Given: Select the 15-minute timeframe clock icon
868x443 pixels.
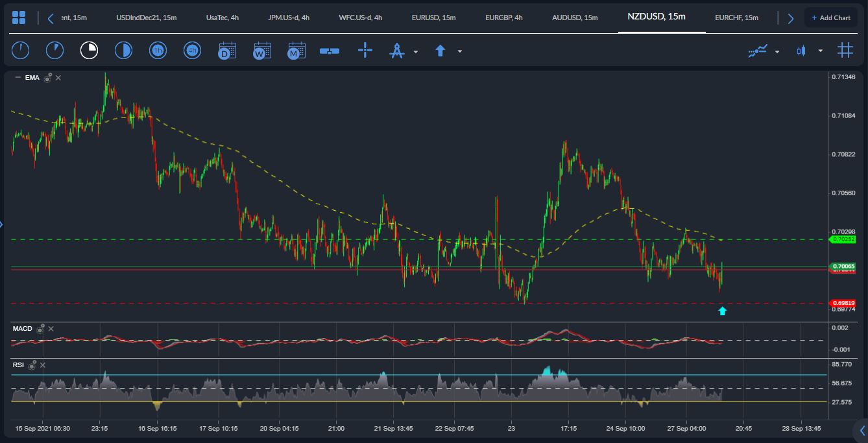Looking at the screenshot, I should coord(89,50).
